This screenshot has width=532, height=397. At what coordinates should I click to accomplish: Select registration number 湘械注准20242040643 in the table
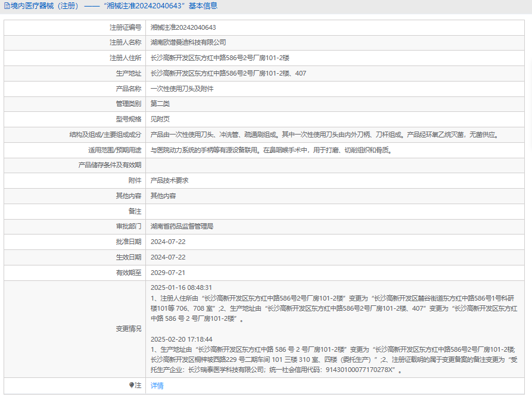tap(183, 27)
